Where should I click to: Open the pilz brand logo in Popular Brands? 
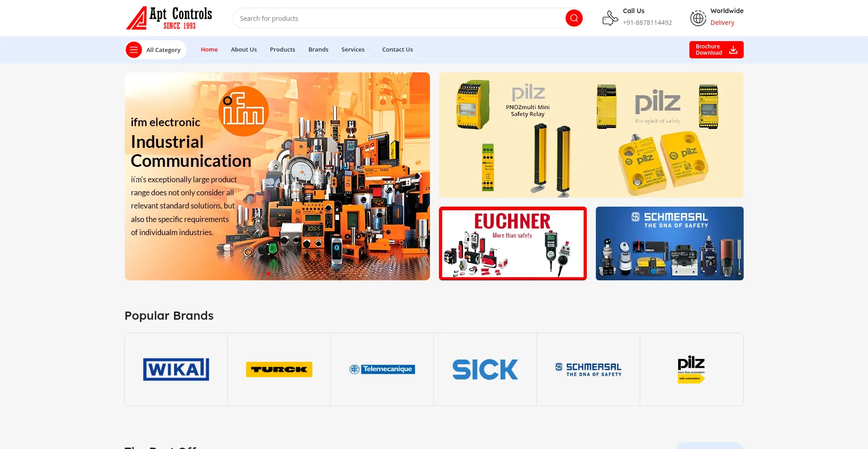[691, 369]
